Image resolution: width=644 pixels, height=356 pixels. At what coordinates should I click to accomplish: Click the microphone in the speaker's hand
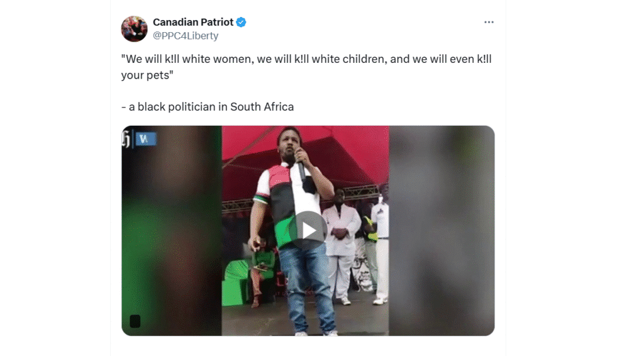coord(301,169)
